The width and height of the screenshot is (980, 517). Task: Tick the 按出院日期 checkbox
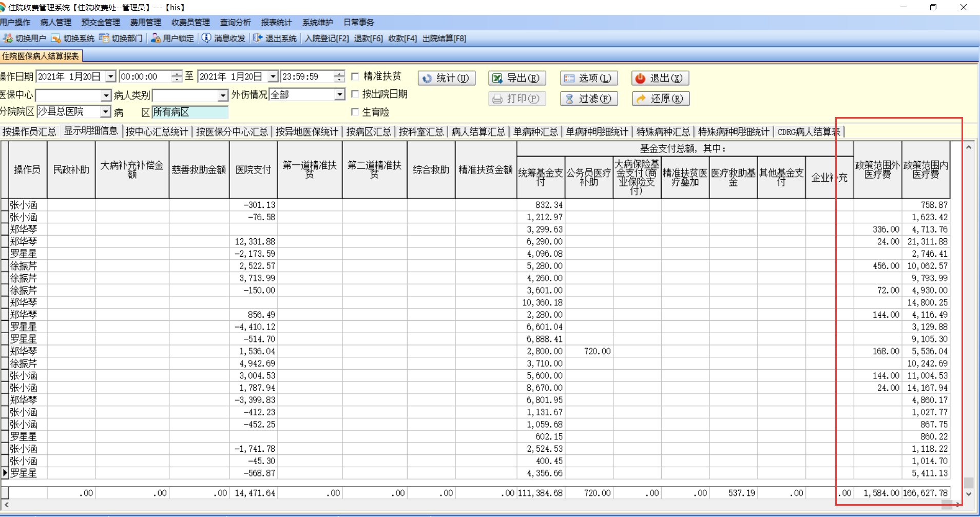(355, 94)
